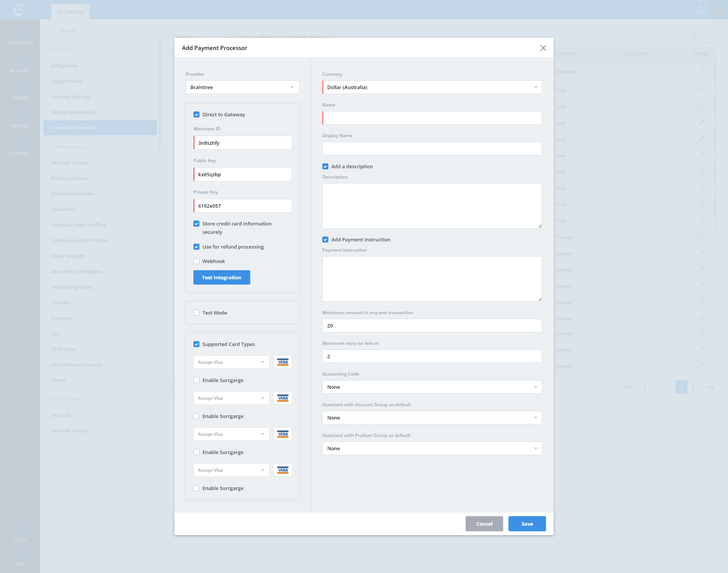Enable the Test Mode checkbox
Viewport: 728px width, 573px height.
pos(196,313)
